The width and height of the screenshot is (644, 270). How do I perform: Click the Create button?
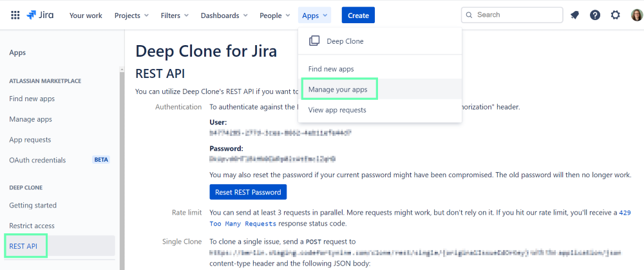coord(358,15)
